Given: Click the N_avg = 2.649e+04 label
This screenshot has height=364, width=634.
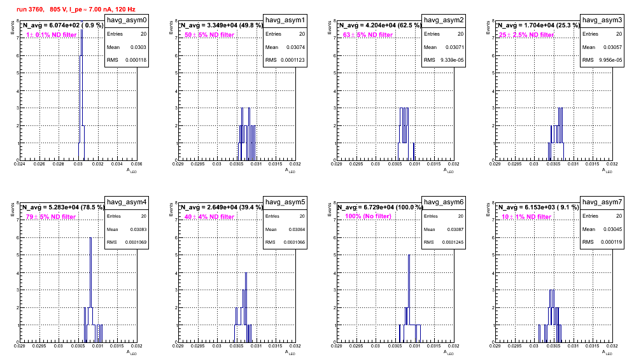Looking at the screenshot, I should [x=221, y=207].
